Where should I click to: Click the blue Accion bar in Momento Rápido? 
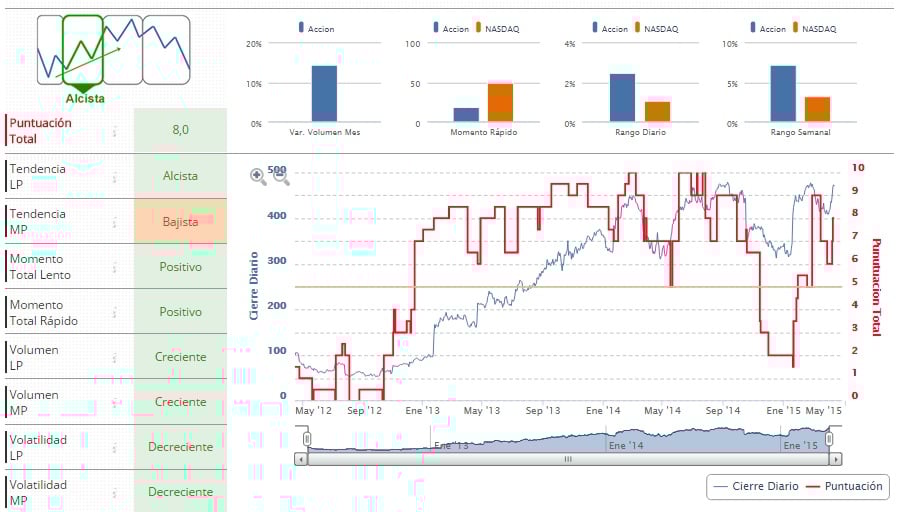466,115
